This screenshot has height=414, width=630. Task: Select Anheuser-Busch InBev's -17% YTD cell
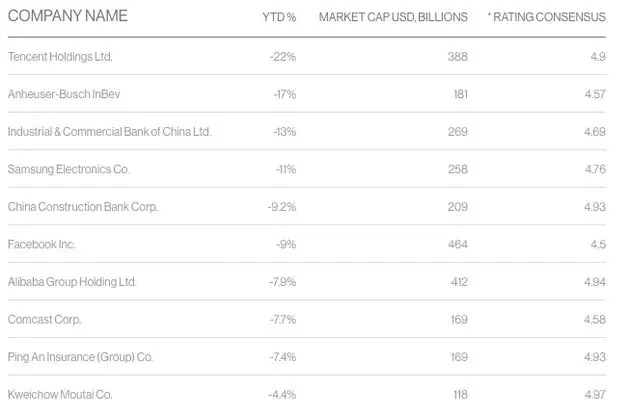(x=284, y=94)
